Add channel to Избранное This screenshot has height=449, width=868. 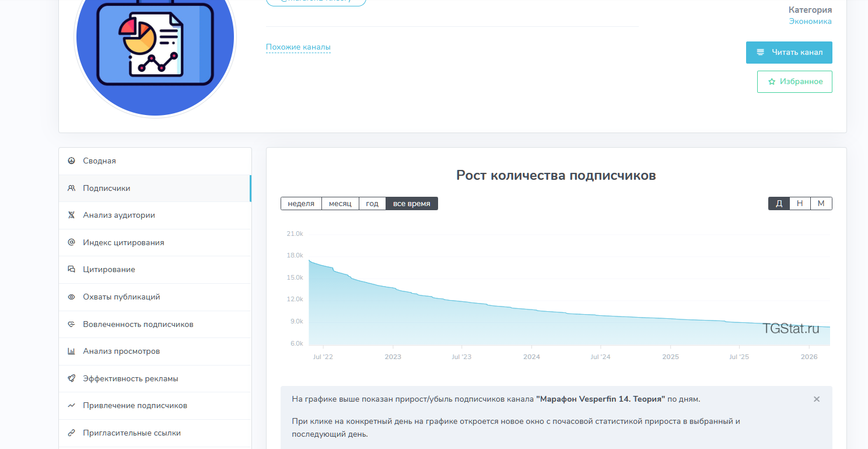coord(794,81)
